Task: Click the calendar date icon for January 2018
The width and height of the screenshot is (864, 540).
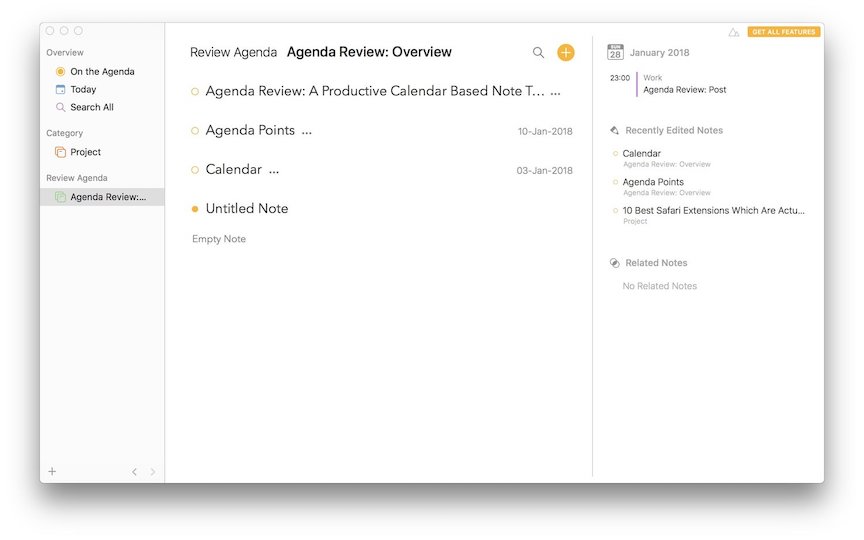Action: [615, 52]
